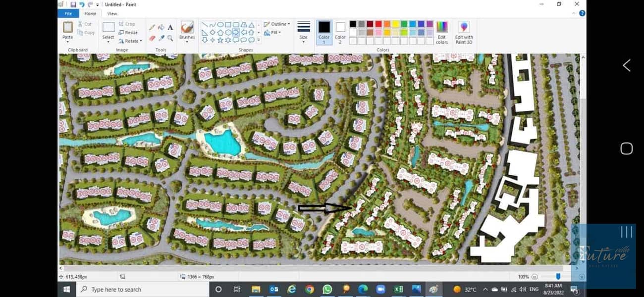Open the File menu
Screen dimensions: 644x297
[68, 13]
